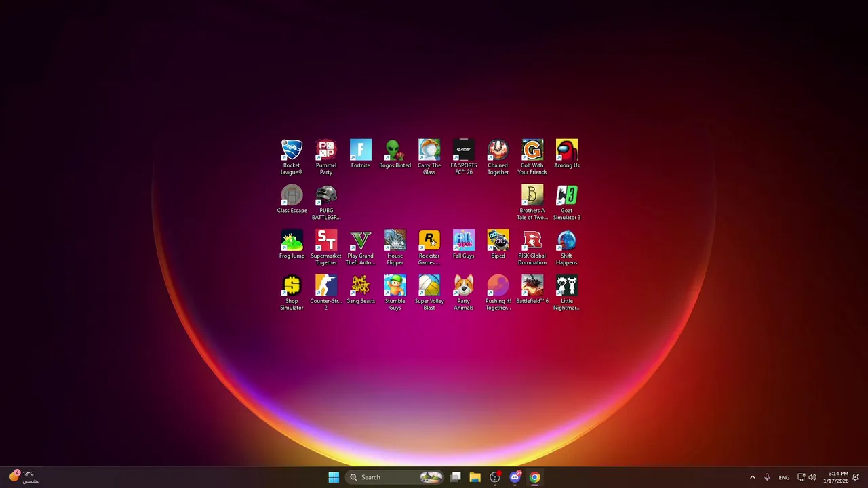Select the Frog Jump desktop icon
868x488 pixels.
[x=292, y=245]
